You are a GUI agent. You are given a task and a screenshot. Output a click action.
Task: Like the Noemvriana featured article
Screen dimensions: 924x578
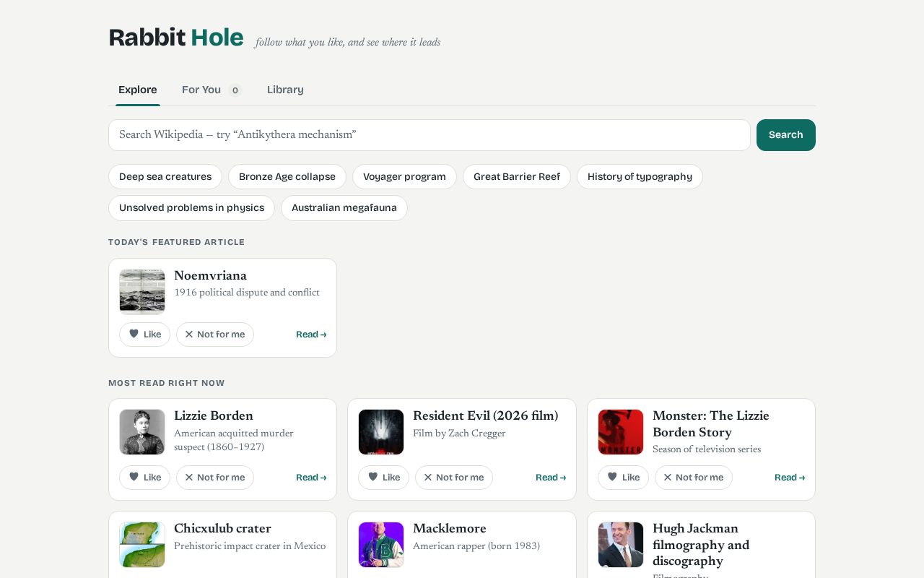coord(144,335)
